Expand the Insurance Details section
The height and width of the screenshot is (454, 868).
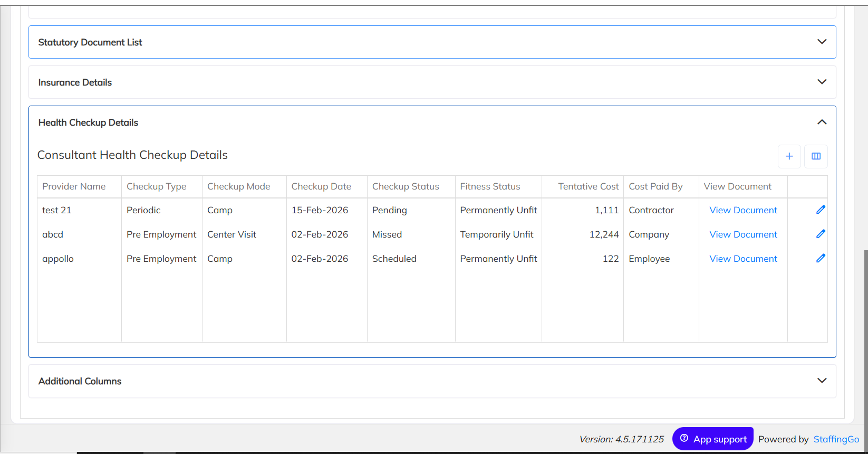click(x=432, y=82)
